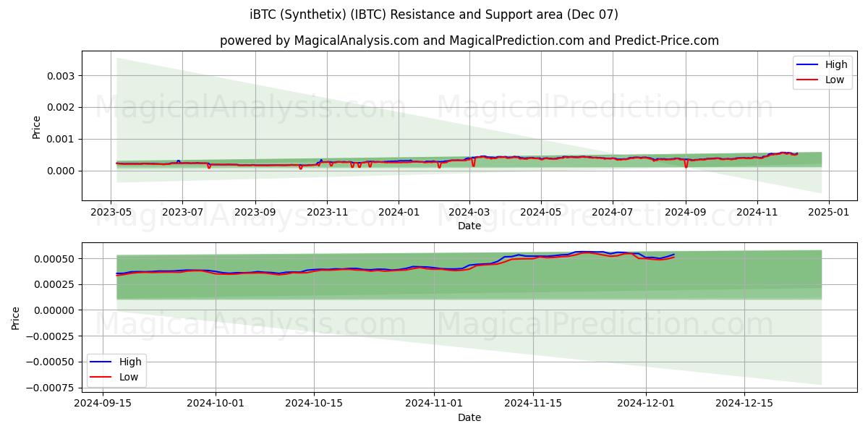Click the '2023-11' date tick
This screenshot has height=434, width=868.
point(327,213)
